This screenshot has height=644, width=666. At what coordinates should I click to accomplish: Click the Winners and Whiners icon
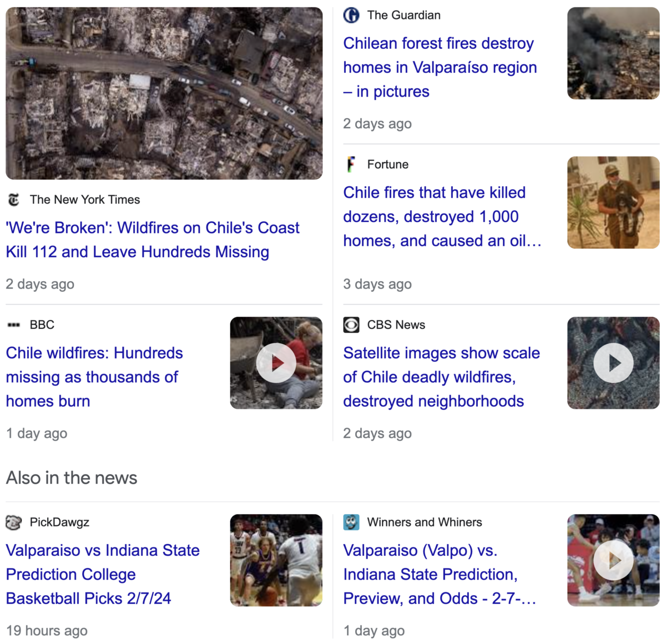coord(351,522)
